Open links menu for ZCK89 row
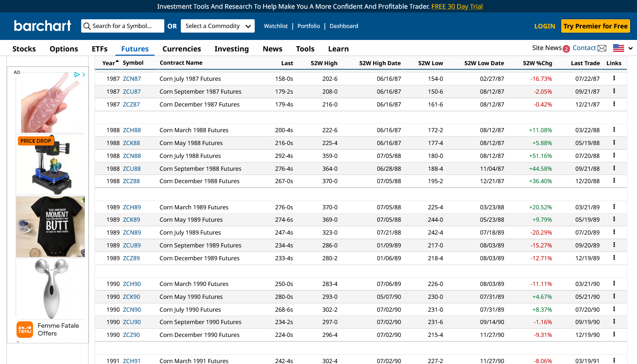Image resolution: width=637 pixels, height=364 pixels. (x=614, y=219)
